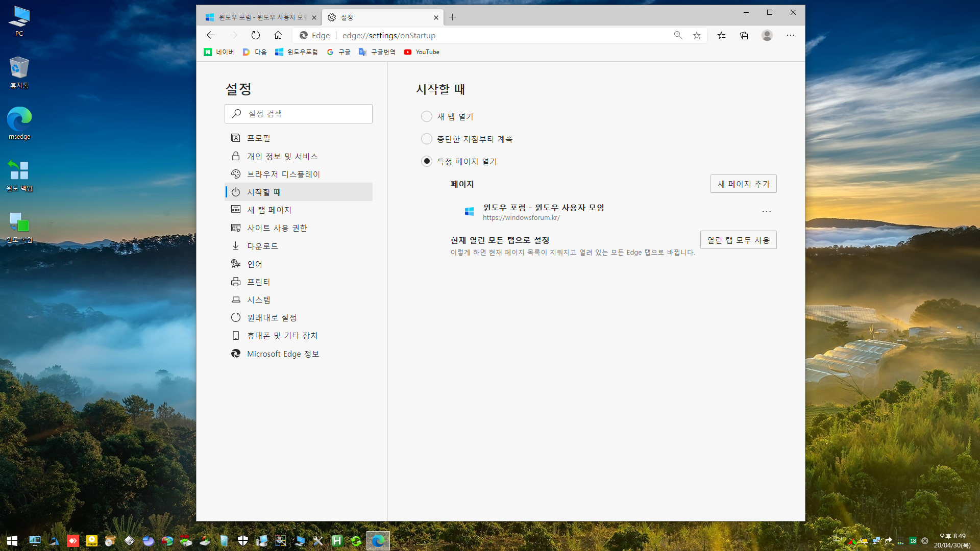Click the 프로필 settings icon
The image size is (980, 551).
tap(236, 137)
